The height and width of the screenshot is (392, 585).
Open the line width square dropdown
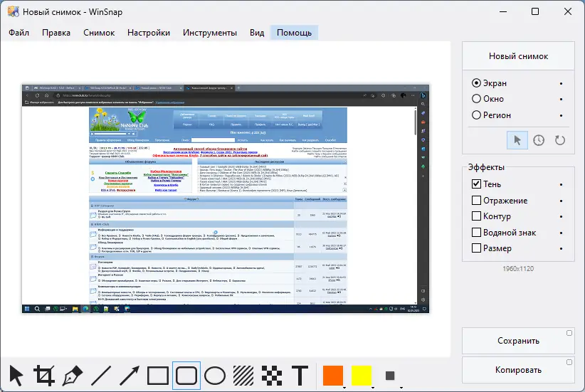tap(390, 376)
